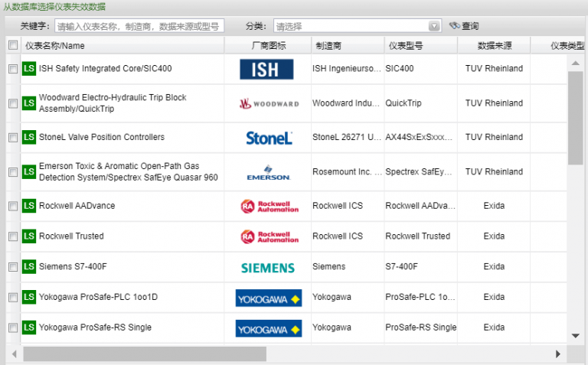Click the binoculars query icon
Image resolution: width=588 pixels, height=365 pixels.
pos(454,26)
